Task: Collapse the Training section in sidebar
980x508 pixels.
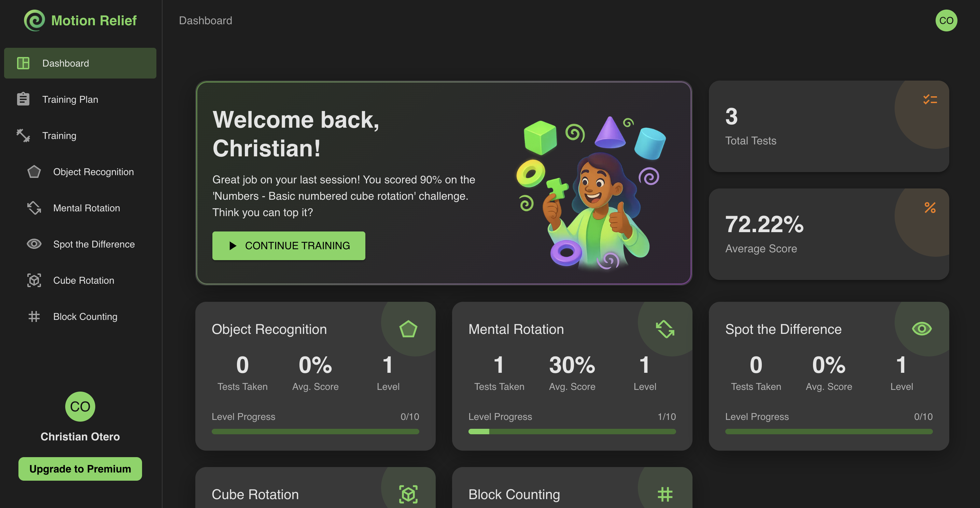Action: pyautogui.click(x=59, y=136)
